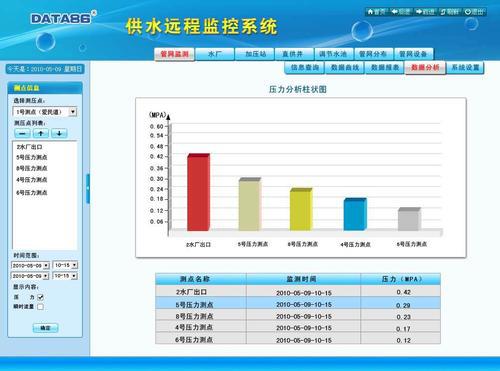Move the list item up with the up arrow
Image resolution: width=500 pixels, height=371 pixels.
click(x=41, y=134)
